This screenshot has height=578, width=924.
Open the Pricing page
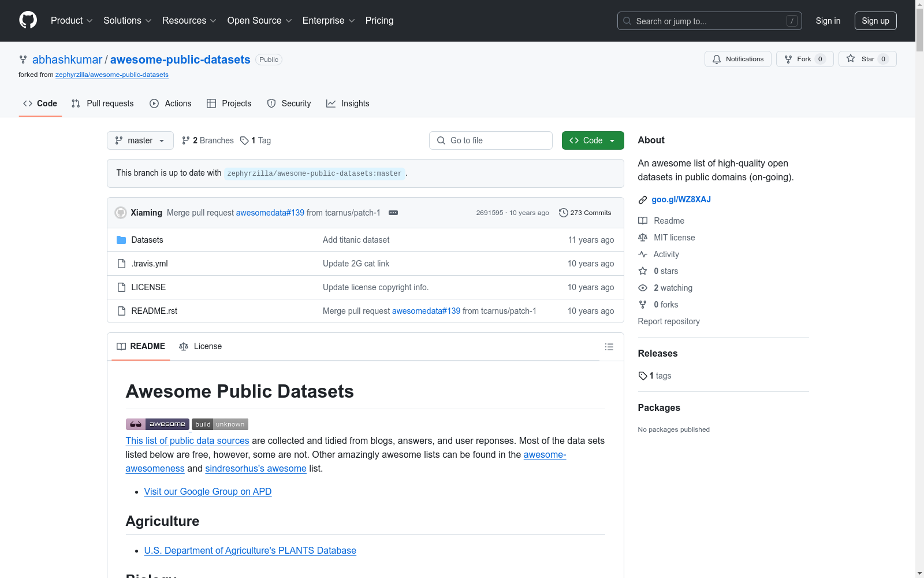coord(379,21)
